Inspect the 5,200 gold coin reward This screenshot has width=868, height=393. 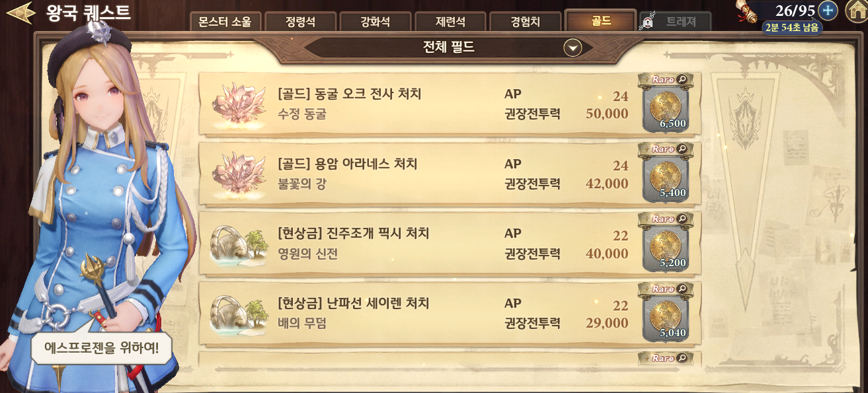click(x=665, y=243)
